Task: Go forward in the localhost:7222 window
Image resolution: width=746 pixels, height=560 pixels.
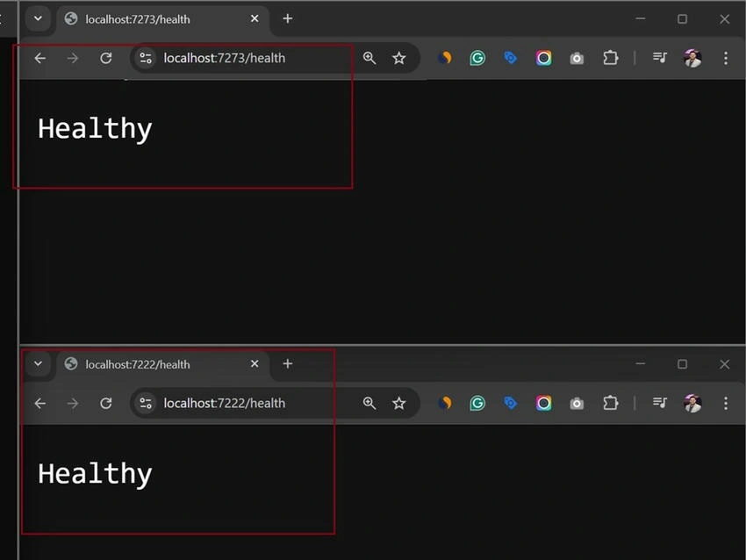Action: point(73,404)
